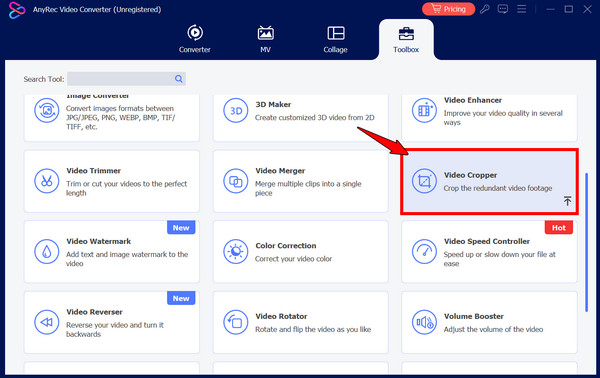This screenshot has height=378, width=600.
Task: Click the Search Tool input field
Action: 126,79
